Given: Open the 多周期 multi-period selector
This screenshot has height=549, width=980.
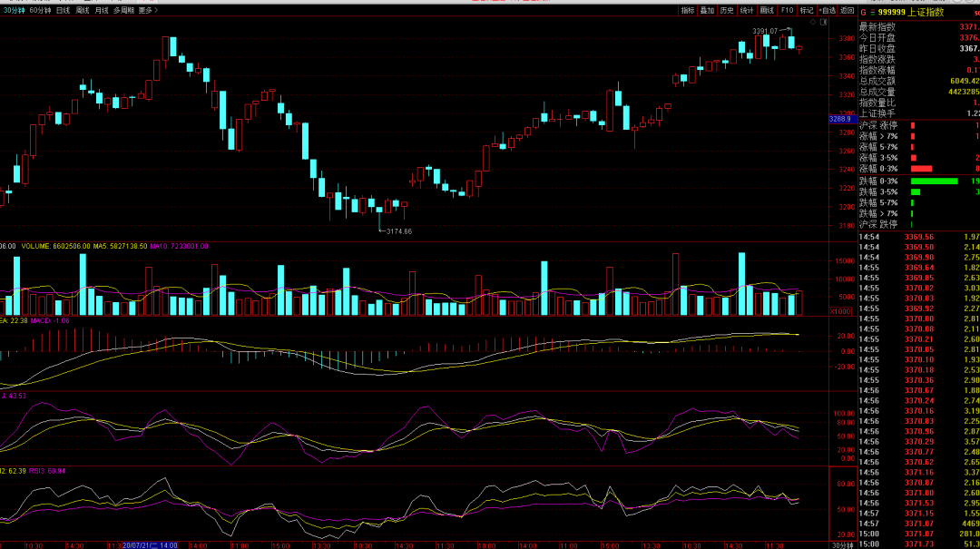Looking at the screenshot, I should pos(123,11).
